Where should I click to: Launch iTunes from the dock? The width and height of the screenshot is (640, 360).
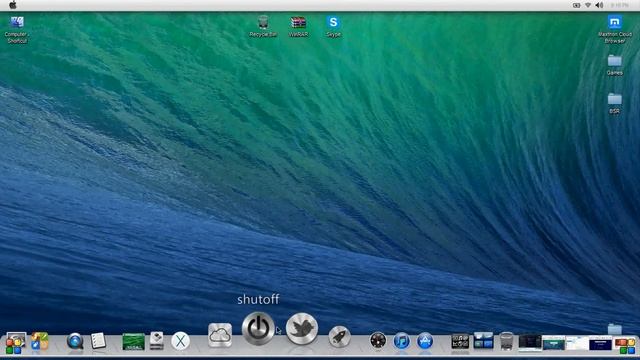point(402,341)
